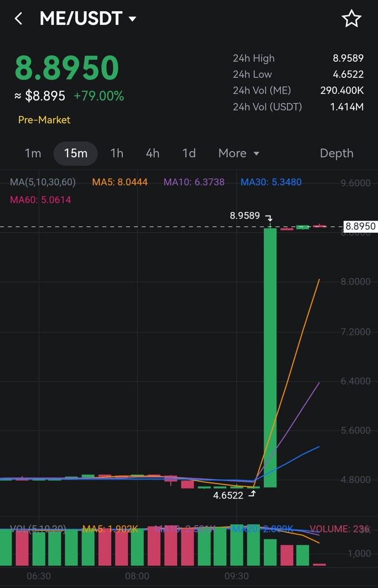Image resolution: width=378 pixels, height=588 pixels.
Task: Click the MA5: 8.0444 indicator label
Action: click(x=120, y=182)
